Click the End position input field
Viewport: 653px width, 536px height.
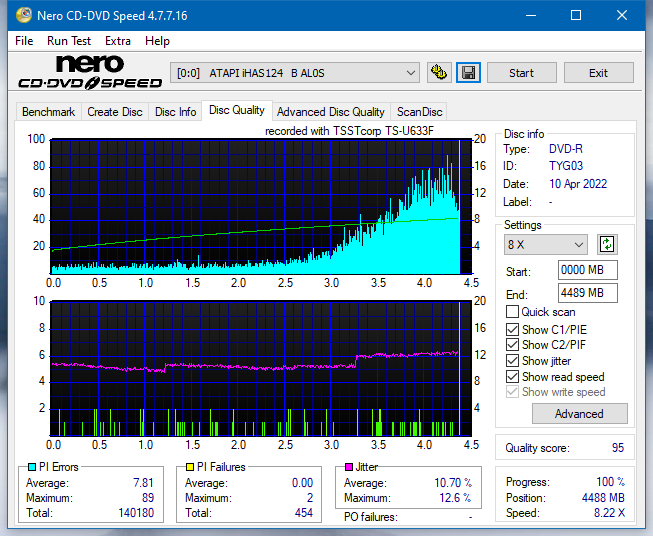(x=587, y=293)
